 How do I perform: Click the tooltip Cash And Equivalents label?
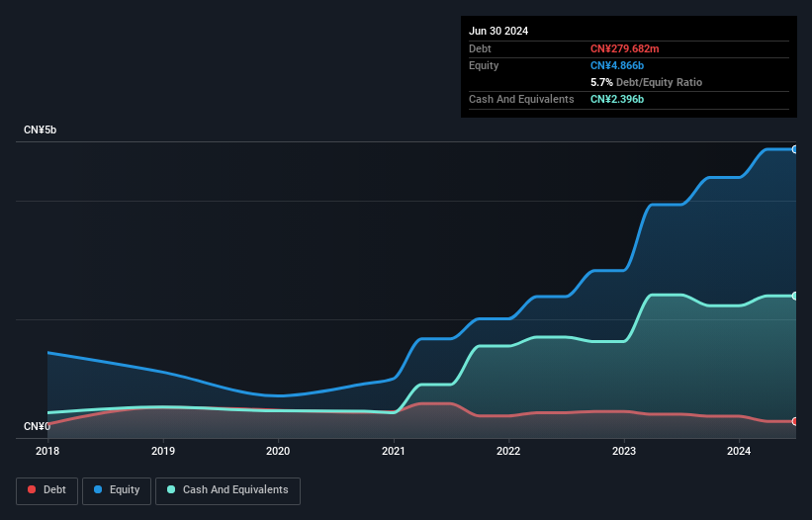click(x=521, y=99)
